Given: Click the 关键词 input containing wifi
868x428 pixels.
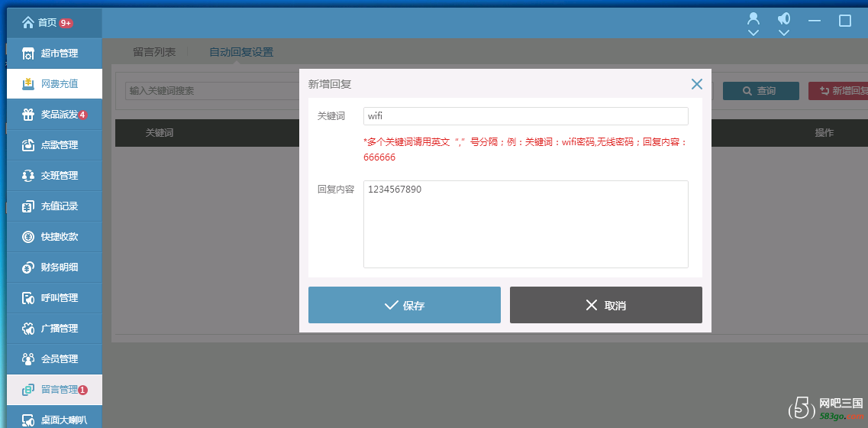Looking at the screenshot, I should [x=526, y=116].
